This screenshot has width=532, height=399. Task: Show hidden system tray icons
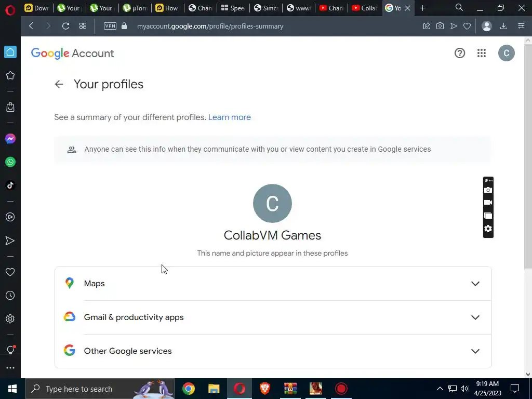(x=440, y=389)
